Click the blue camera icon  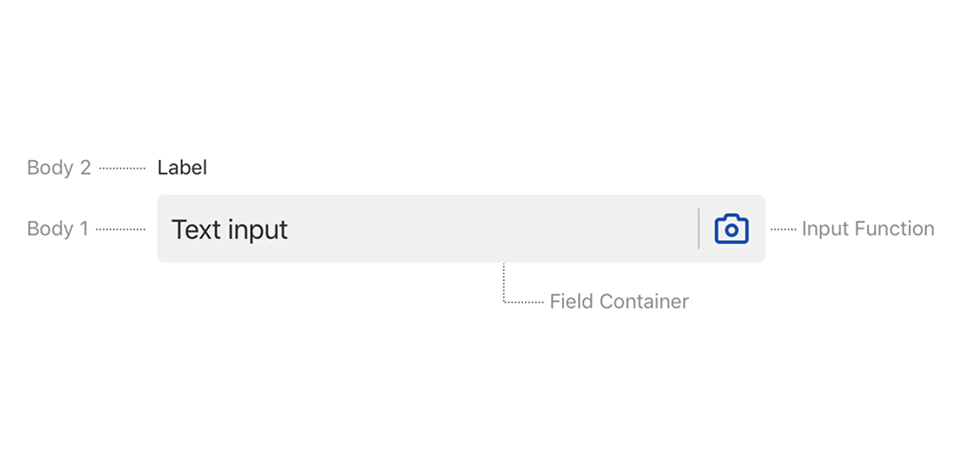pos(732,229)
